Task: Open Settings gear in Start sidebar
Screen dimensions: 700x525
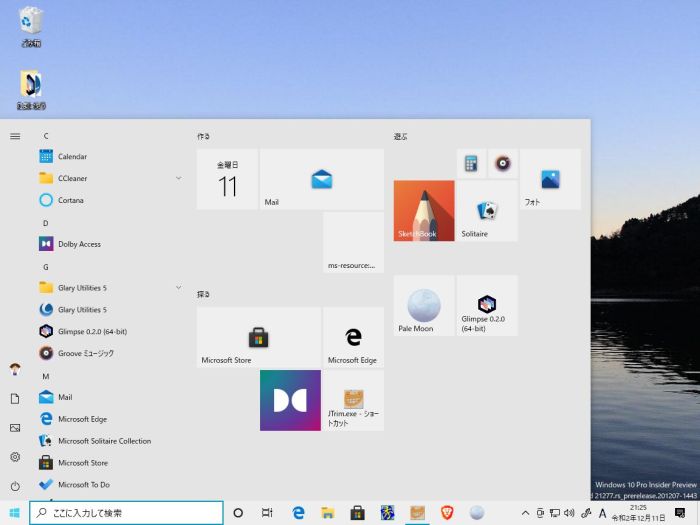Action: pyautogui.click(x=15, y=456)
